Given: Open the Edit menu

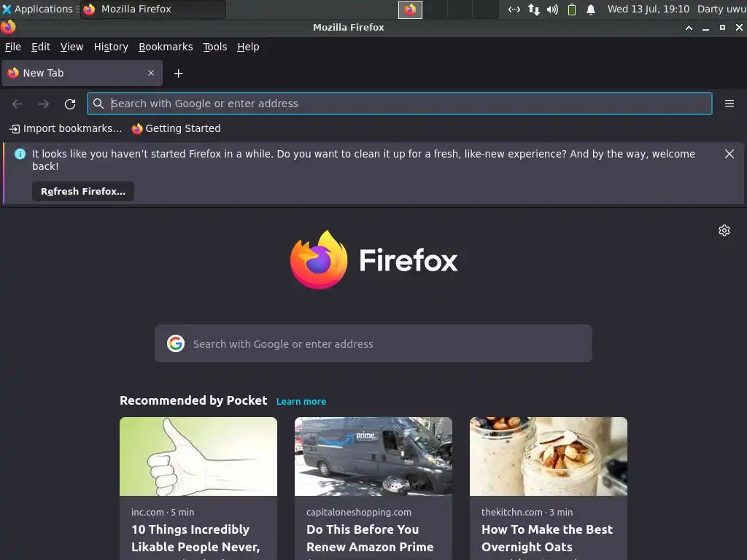Looking at the screenshot, I should 41,47.
